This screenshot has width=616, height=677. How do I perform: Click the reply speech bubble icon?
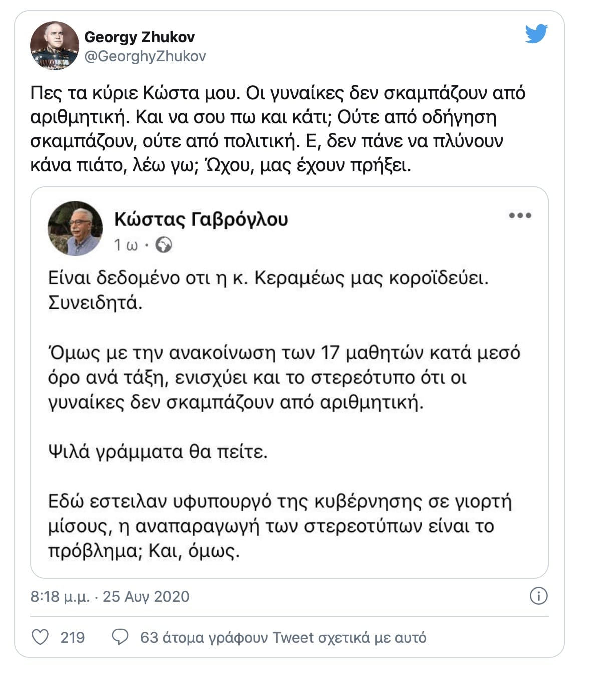[120, 637]
